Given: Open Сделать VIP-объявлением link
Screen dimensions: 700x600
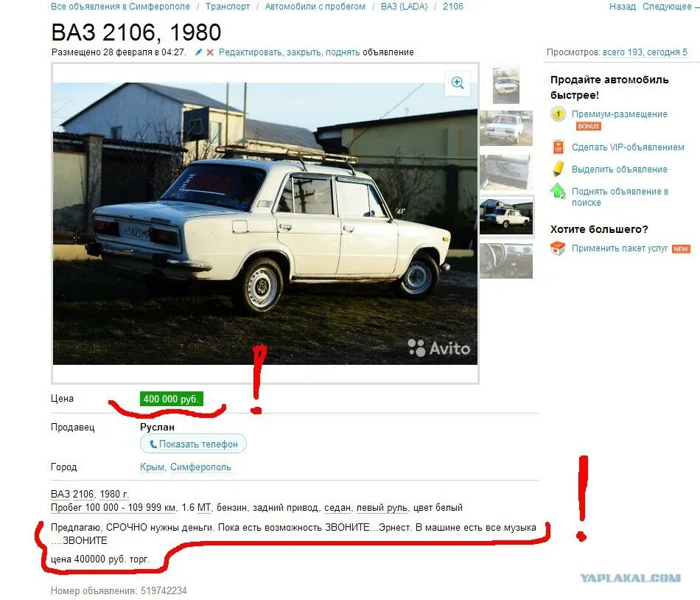Looking at the screenshot, I should (x=628, y=147).
